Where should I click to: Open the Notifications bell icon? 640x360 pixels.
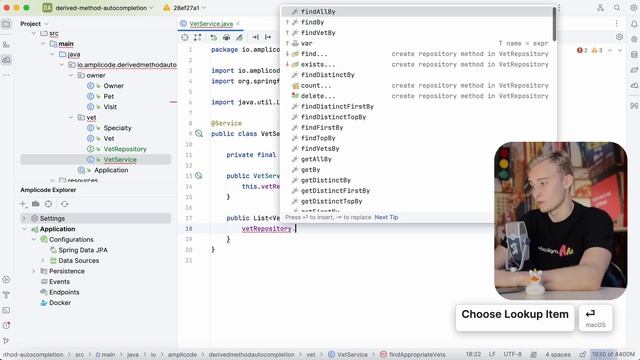(634, 24)
